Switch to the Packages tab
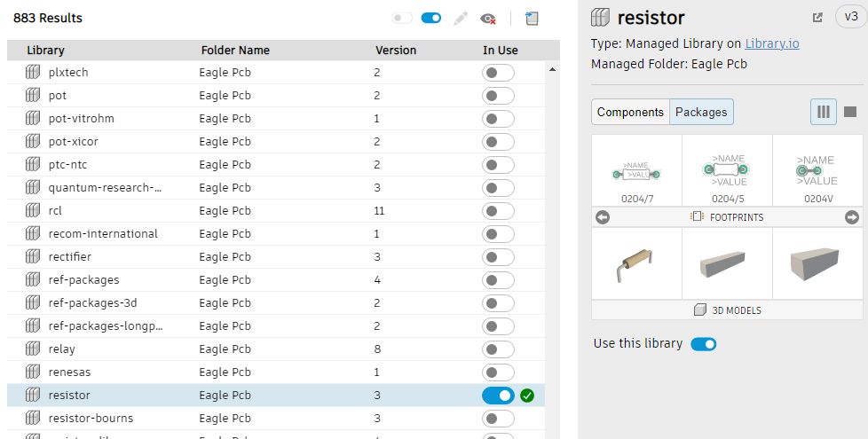Image resolution: width=868 pixels, height=439 pixels. [701, 112]
